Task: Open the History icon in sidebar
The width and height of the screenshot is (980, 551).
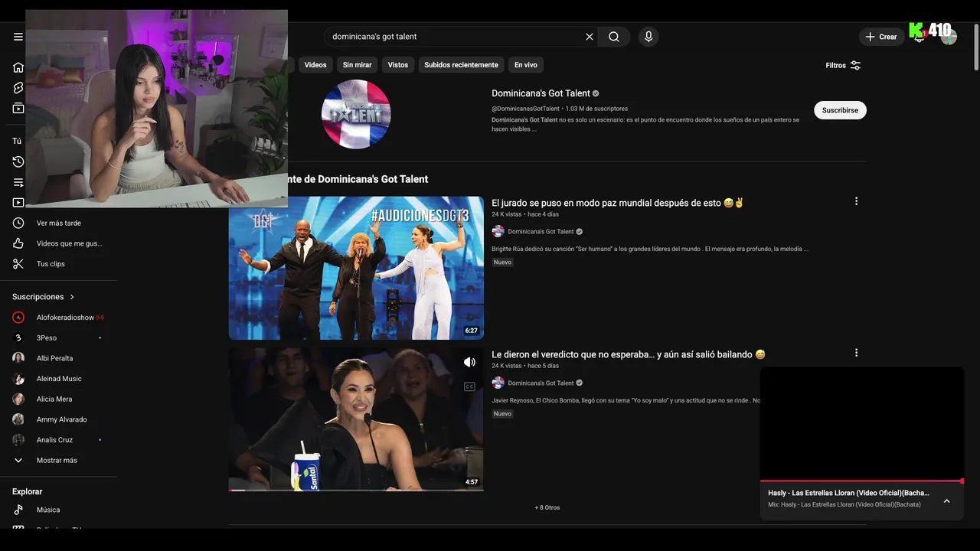Action: tap(18, 161)
